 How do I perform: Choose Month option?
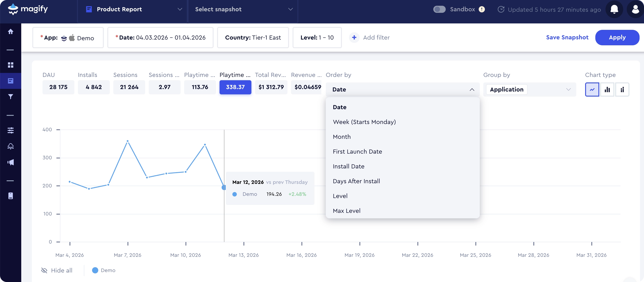[x=403, y=137]
